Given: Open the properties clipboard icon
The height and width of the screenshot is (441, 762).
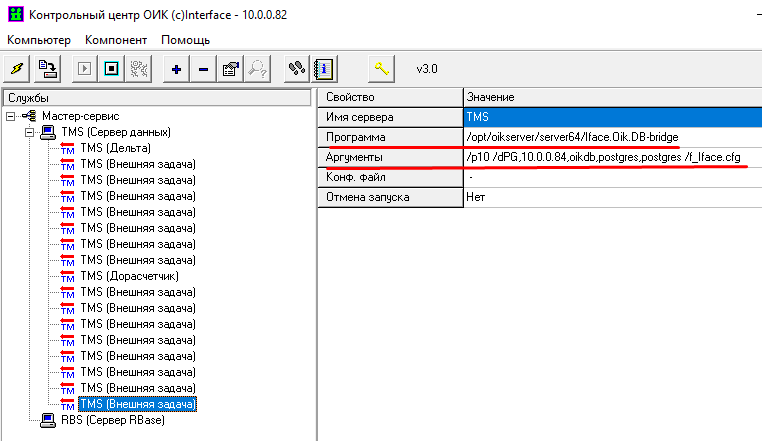Looking at the screenshot, I should coord(230,69).
